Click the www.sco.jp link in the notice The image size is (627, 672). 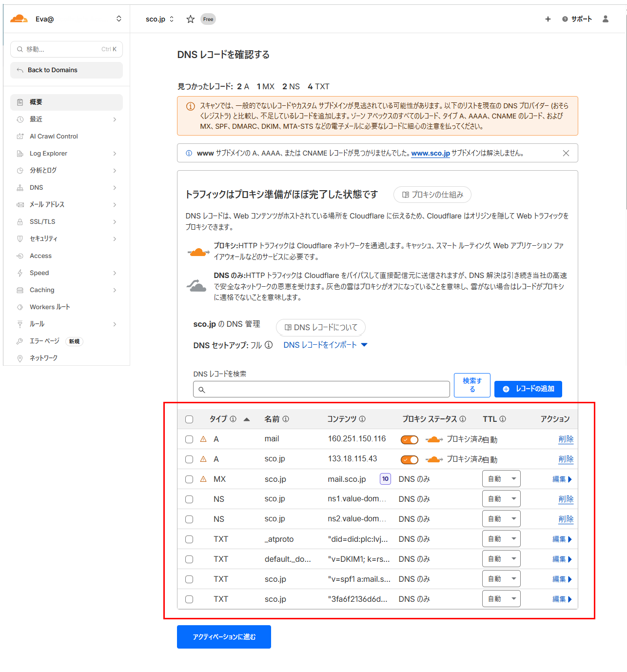430,153
